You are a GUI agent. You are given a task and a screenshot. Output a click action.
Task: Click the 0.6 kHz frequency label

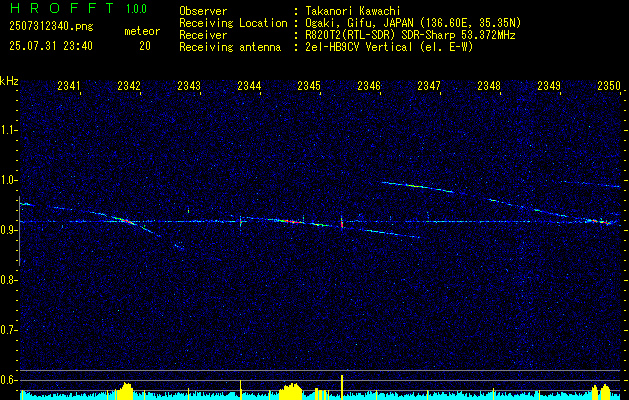(9, 380)
